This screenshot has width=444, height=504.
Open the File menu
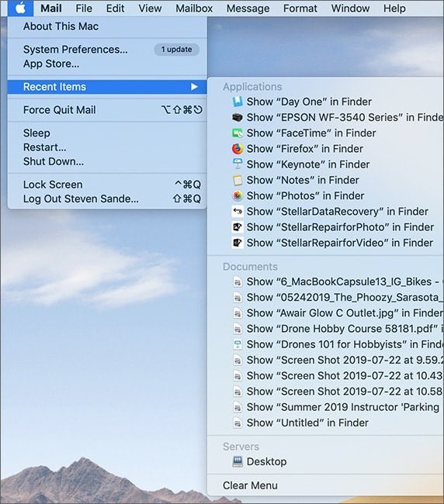(x=84, y=9)
